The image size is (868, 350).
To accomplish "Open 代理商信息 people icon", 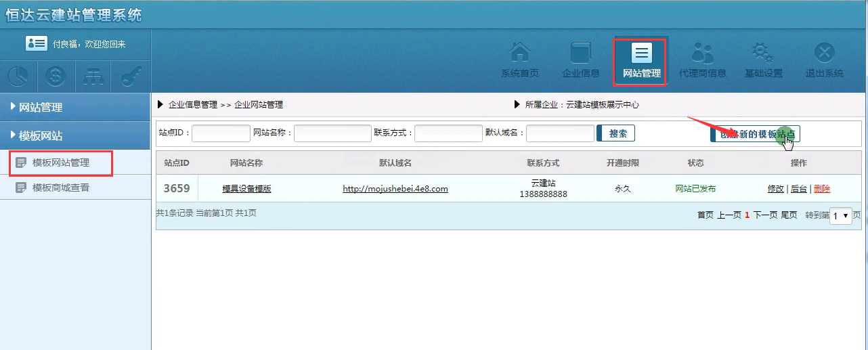I will tap(702, 53).
